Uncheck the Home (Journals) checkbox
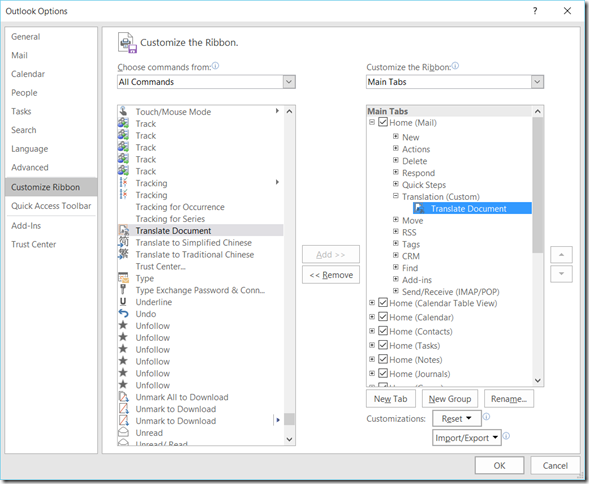Image resolution: width=589 pixels, height=484 pixels. coord(383,373)
